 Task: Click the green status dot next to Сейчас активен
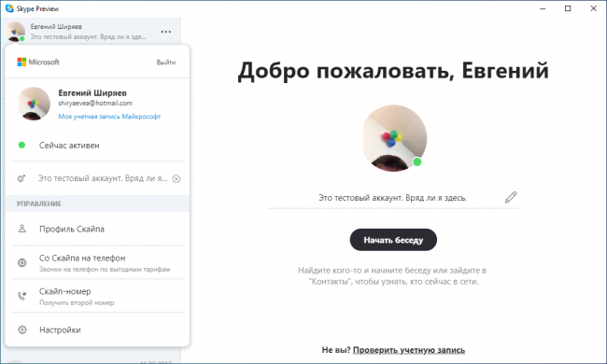(x=21, y=145)
